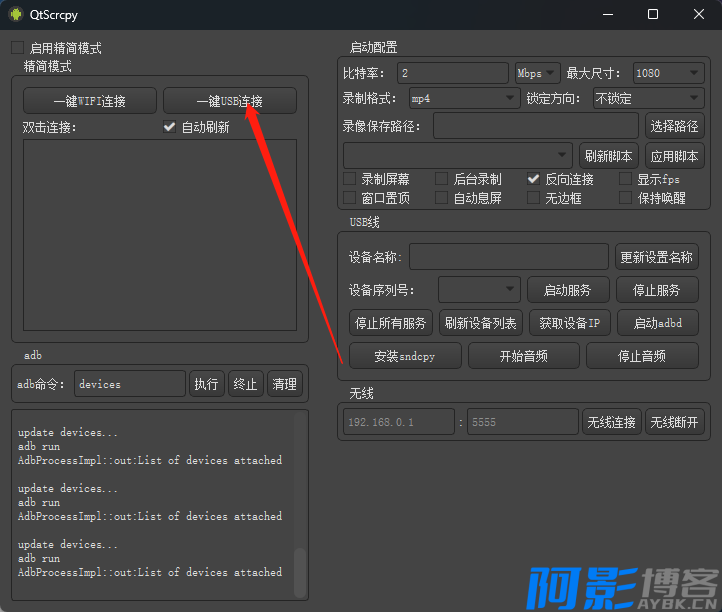The image size is (722, 612).
Task: Uncheck the 反向连接 checkbox
Action: (x=534, y=179)
